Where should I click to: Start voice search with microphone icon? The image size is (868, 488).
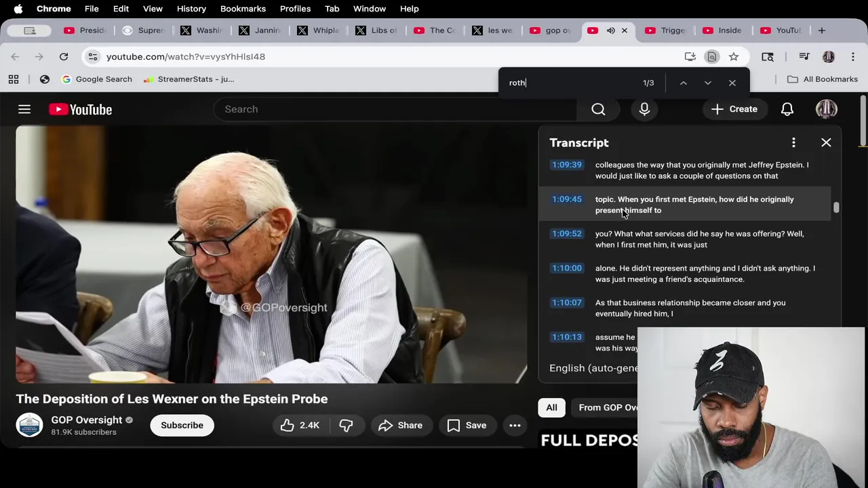644,109
